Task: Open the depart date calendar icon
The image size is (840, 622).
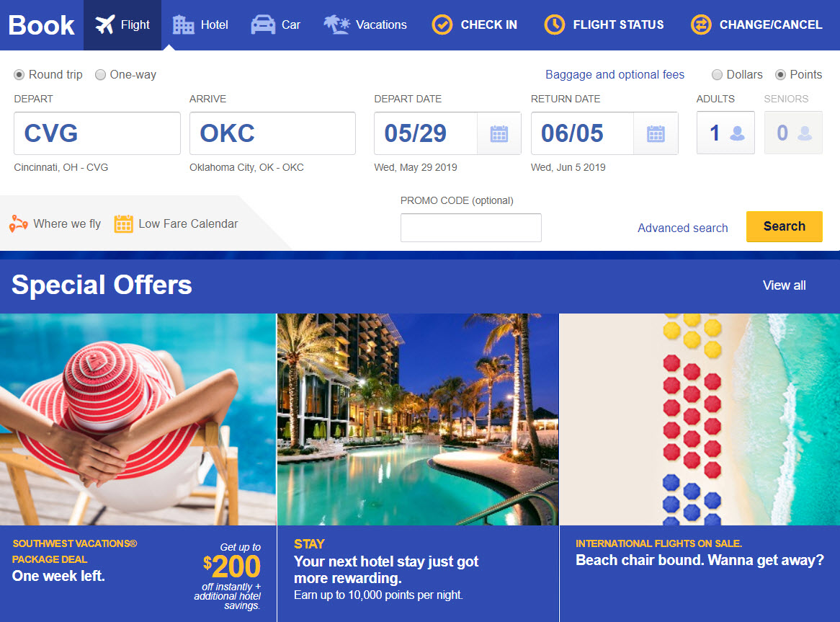Action: (499, 133)
